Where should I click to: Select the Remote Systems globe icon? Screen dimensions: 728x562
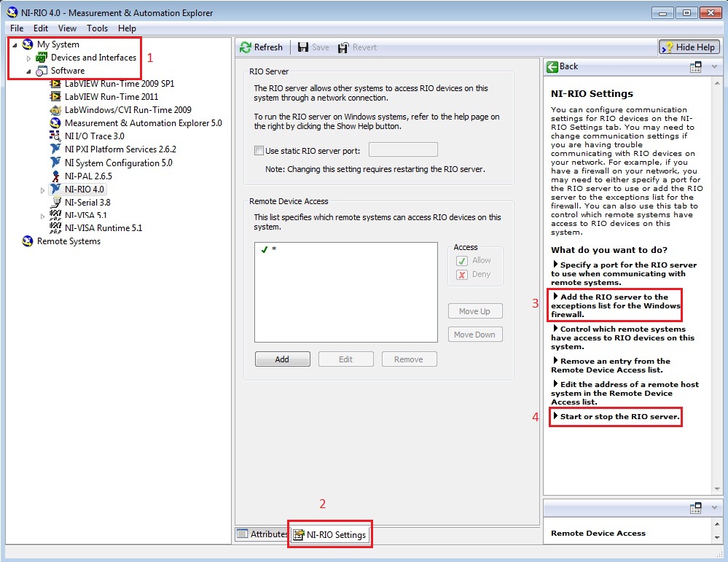tap(28, 241)
